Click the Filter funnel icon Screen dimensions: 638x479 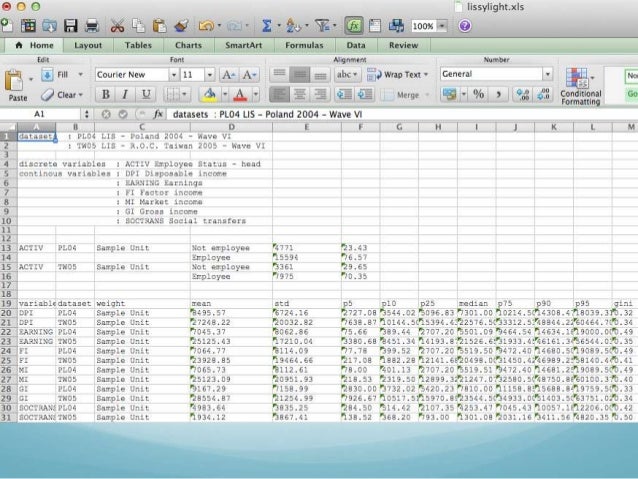[322, 26]
